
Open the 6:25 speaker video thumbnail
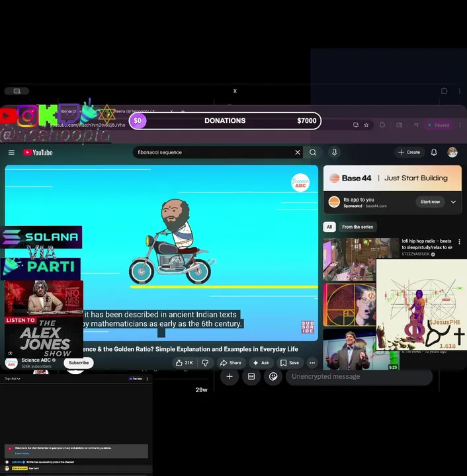point(361,350)
